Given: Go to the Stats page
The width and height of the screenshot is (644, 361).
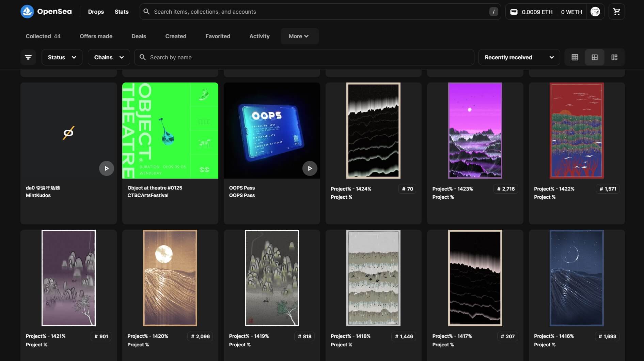Looking at the screenshot, I should [x=121, y=12].
